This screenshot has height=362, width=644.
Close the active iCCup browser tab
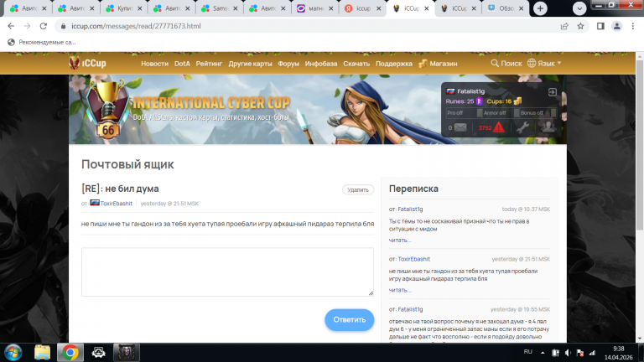426,8
